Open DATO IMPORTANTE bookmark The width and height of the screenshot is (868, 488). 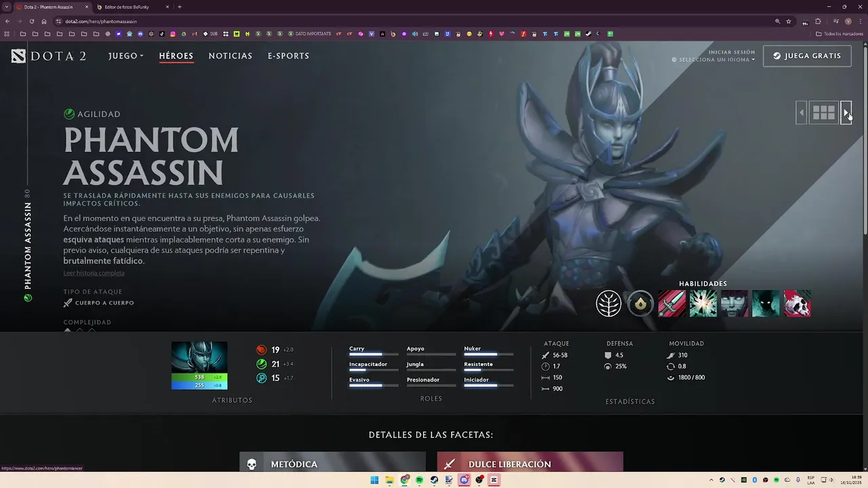click(310, 34)
